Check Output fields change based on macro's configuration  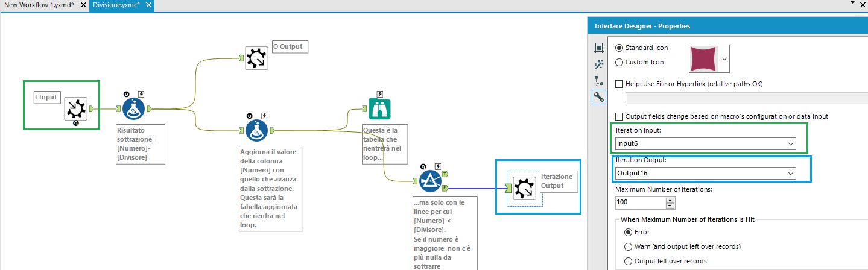point(619,116)
